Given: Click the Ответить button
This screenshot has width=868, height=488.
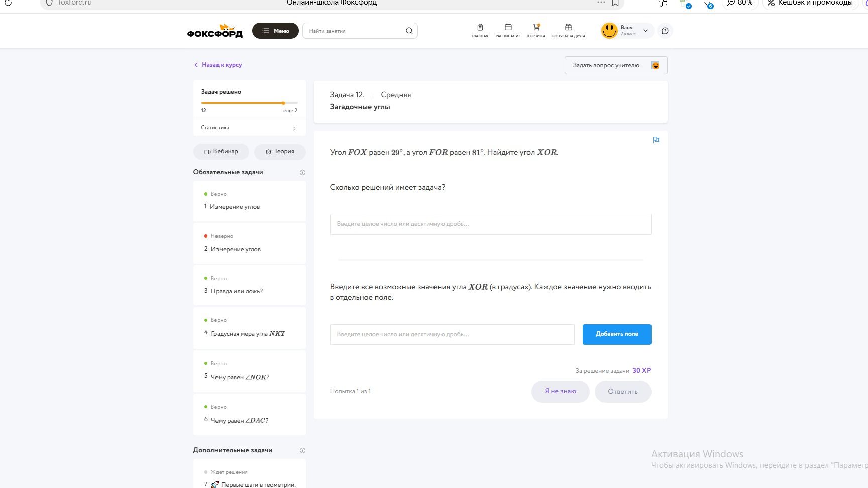Looking at the screenshot, I should pos(623,392).
